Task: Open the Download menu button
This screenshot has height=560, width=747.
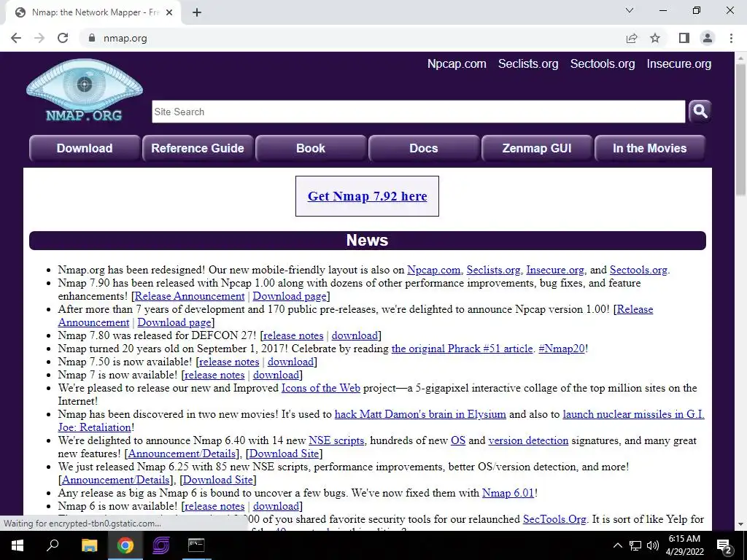Action: pyautogui.click(x=85, y=148)
